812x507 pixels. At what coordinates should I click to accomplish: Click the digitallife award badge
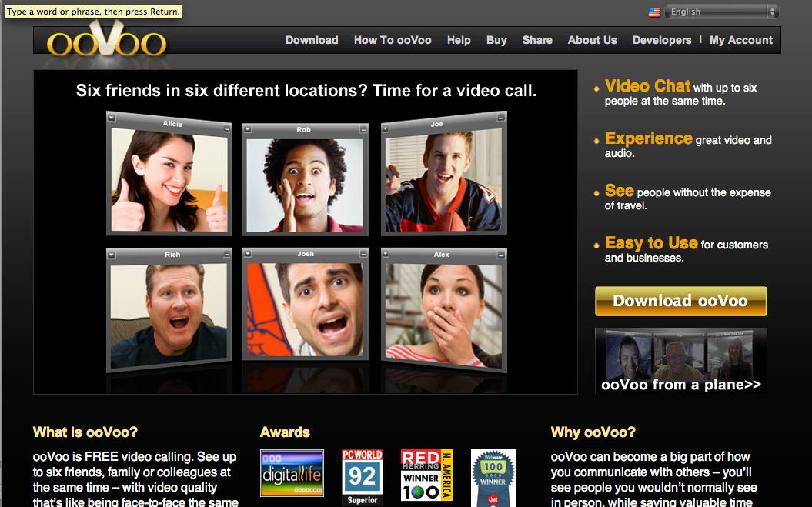292,473
